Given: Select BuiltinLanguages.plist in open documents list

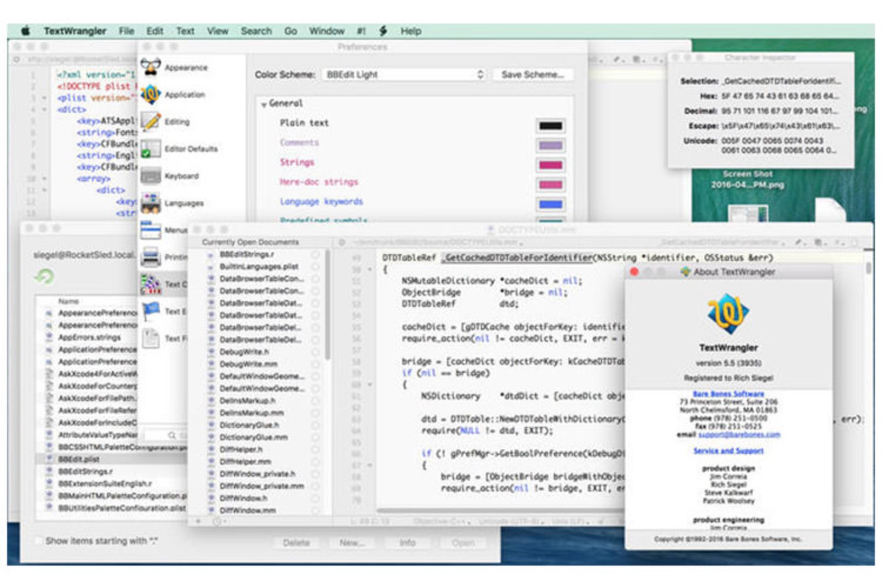Looking at the screenshot, I should tap(260, 266).
